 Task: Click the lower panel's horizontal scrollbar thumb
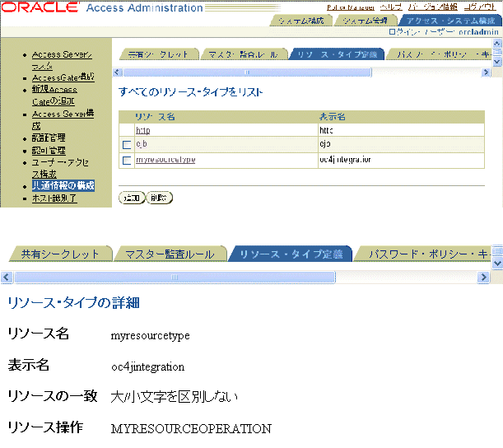pyautogui.click(x=175, y=277)
